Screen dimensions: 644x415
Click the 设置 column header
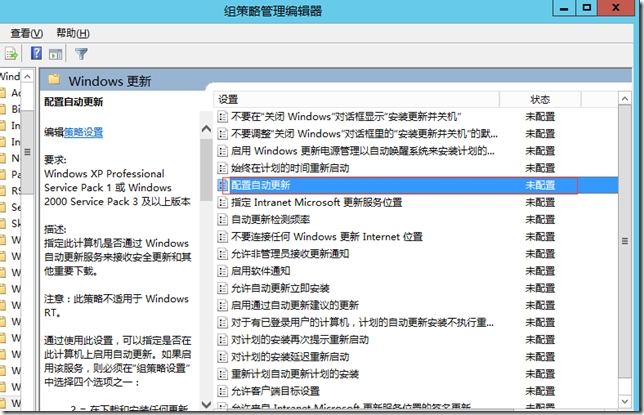356,99
